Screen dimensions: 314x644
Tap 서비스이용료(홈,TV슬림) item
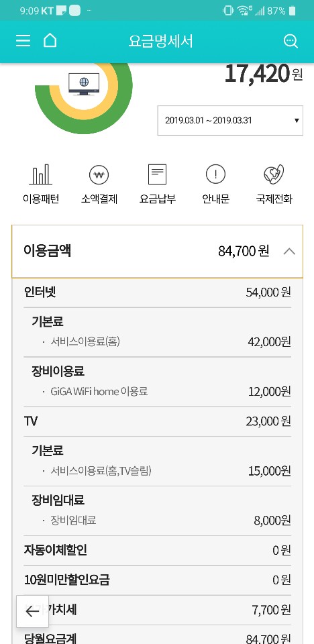coord(101,471)
